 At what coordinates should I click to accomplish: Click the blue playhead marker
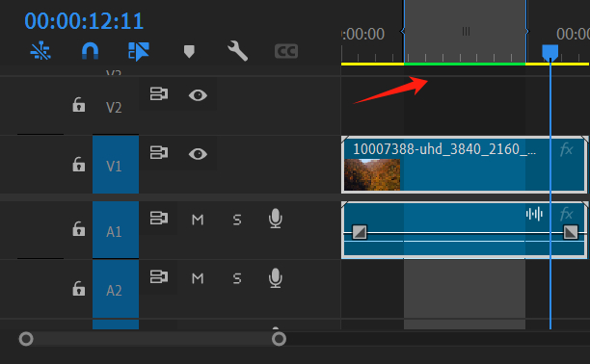550,52
